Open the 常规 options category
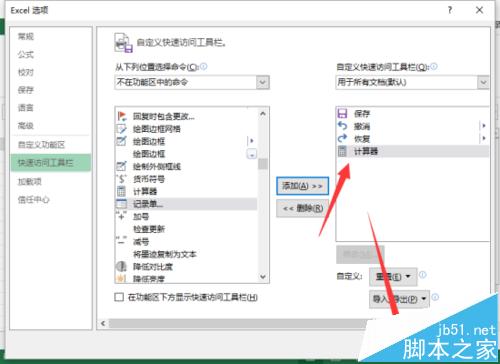Image resolution: width=500 pixels, height=364 pixels. [26, 36]
